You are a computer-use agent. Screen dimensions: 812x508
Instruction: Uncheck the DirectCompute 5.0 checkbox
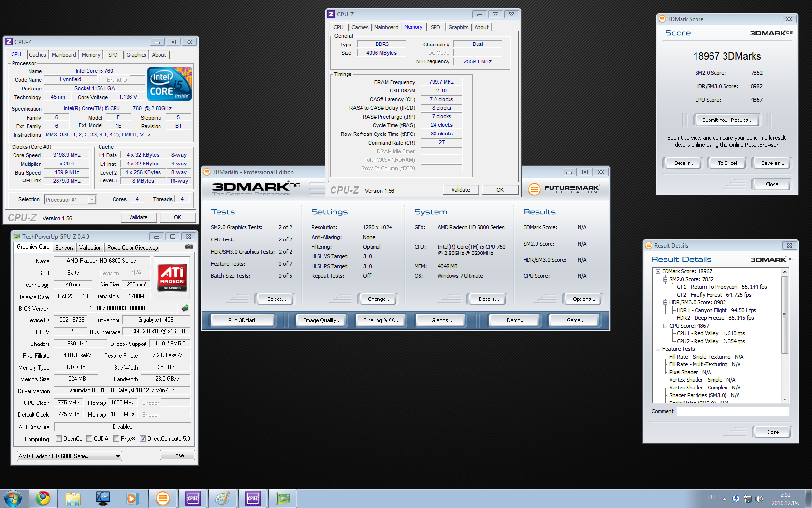point(143,439)
